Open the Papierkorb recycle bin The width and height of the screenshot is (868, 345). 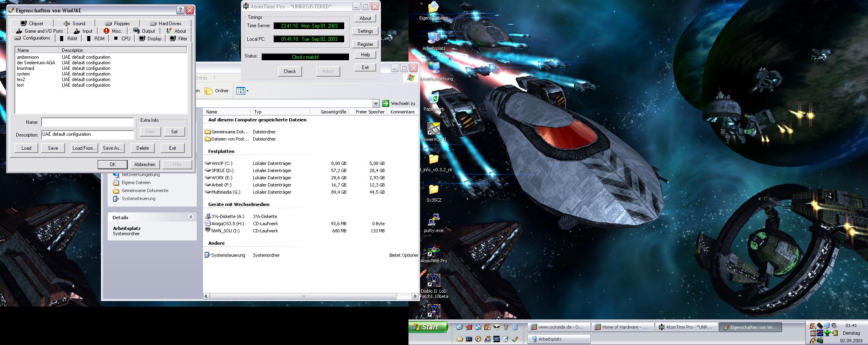434,98
